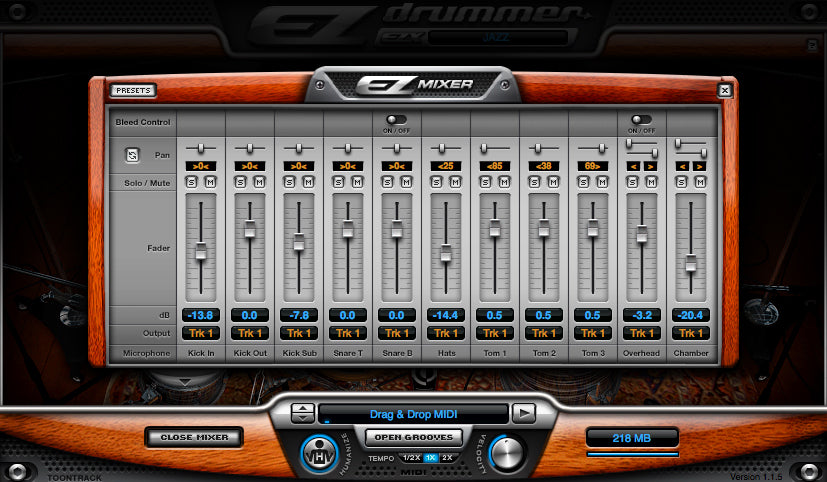Open Overhead output track selector
This screenshot has height=482, width=827.
[x=642, y=333]
